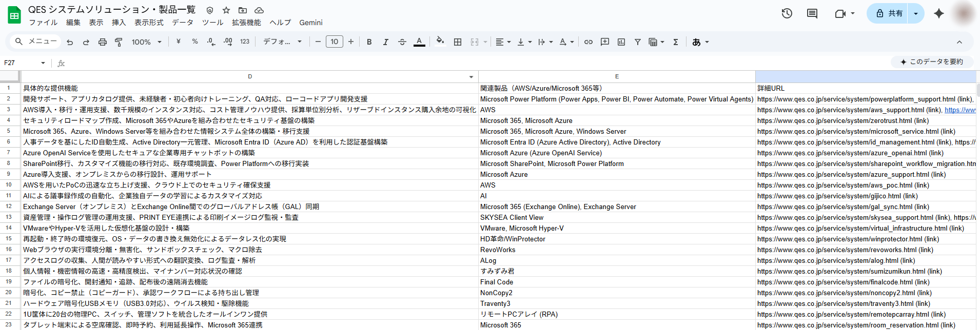Image resolution: width=980 pixels, height=330 pixels.
Task: Open the データ menu
Action: [183, 23]
